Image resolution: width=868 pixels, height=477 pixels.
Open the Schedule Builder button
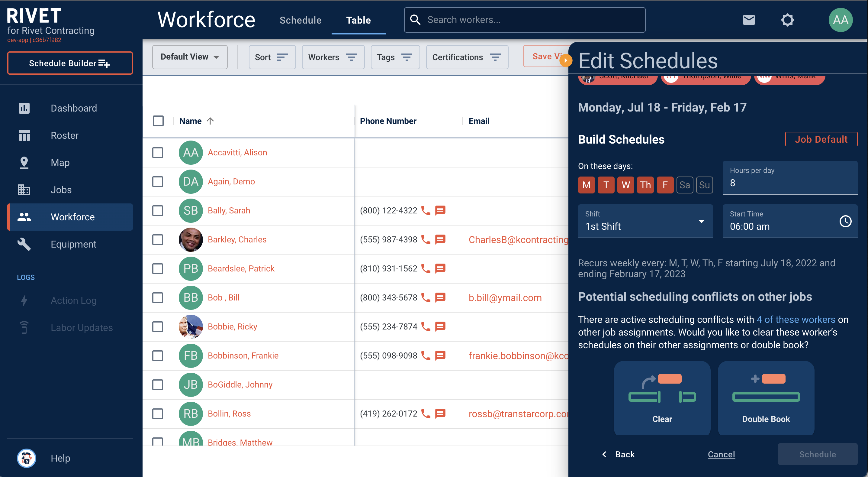pos(70,63)
